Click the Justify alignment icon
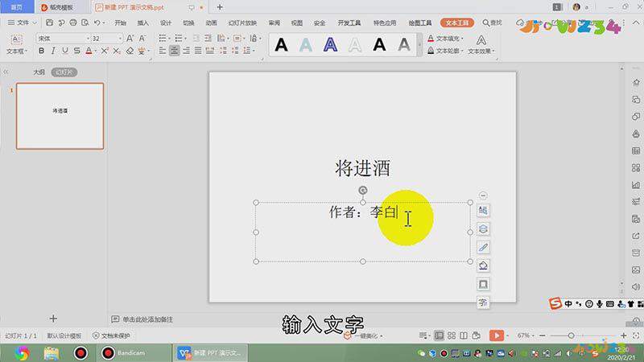This screenshot has height=362, width=644. (198, 51)
